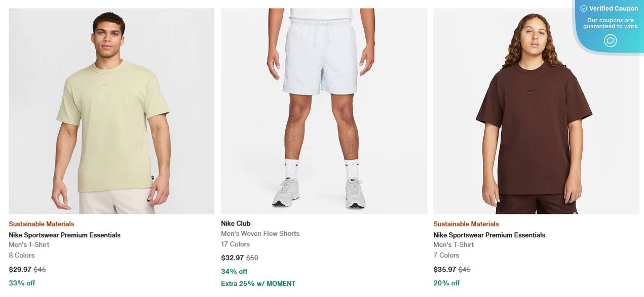Click the first Nike Sportswear Premium Essentials title
Screen dimensions: 644x297
click(x=64, y=235)
